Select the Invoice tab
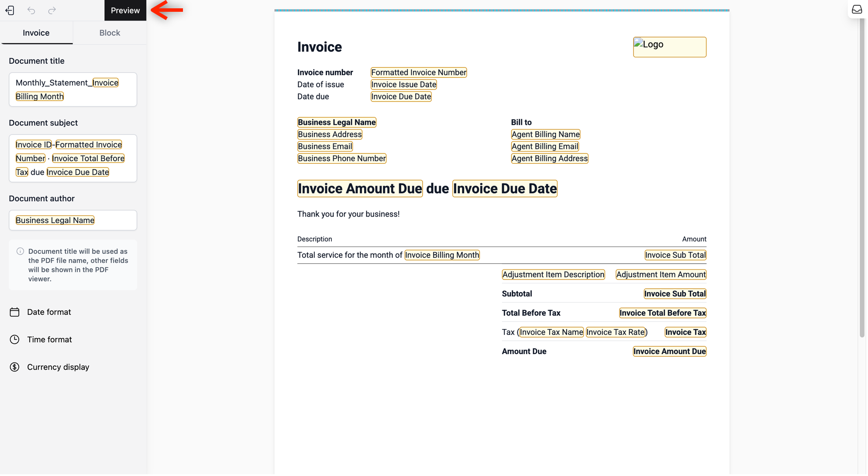 click(36, 33)
